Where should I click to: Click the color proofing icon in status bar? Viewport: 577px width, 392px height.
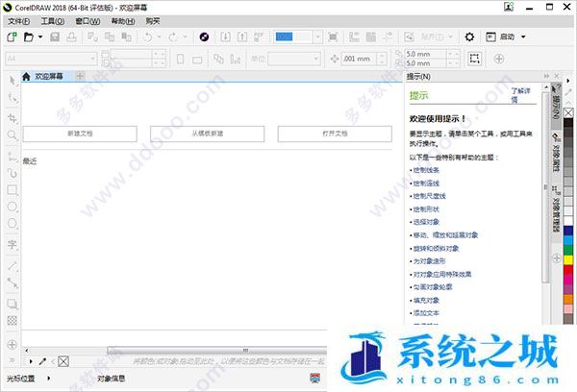[x=315, y=378]
